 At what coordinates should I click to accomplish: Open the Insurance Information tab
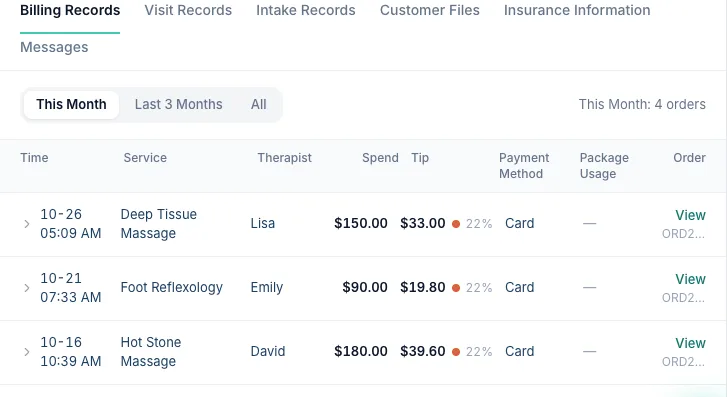point(577,10)
